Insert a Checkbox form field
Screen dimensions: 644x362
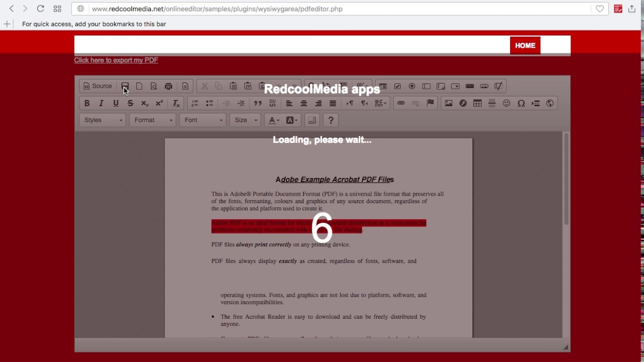(397, 86)
